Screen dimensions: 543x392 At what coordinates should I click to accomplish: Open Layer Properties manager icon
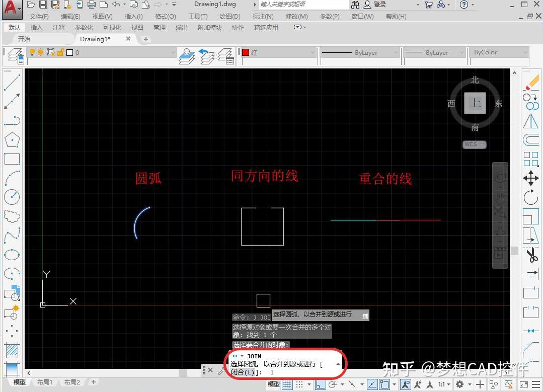coord(15,56)
